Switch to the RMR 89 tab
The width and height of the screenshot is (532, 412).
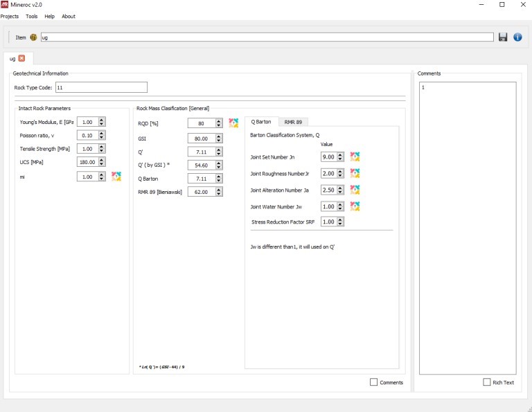tap(293, 122)
